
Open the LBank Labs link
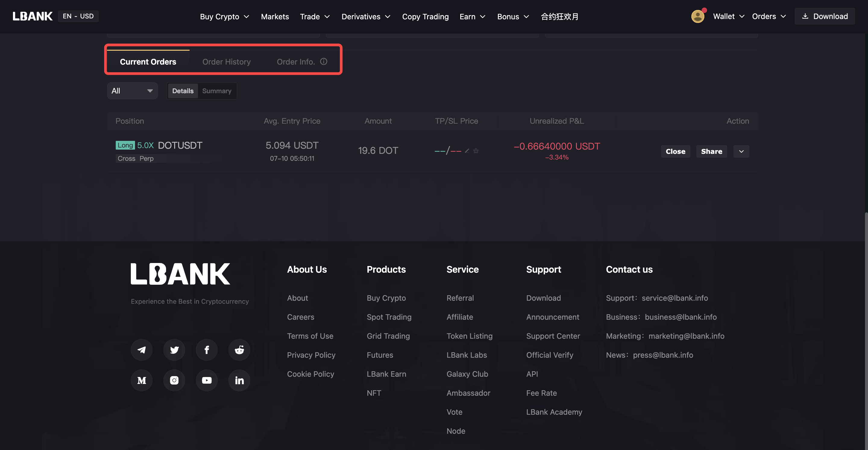click(x=466, y=355)
